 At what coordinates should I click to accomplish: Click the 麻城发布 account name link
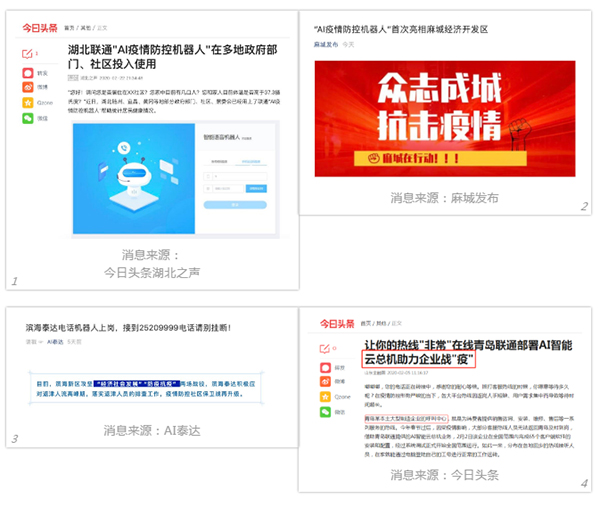tap(325, 46)
